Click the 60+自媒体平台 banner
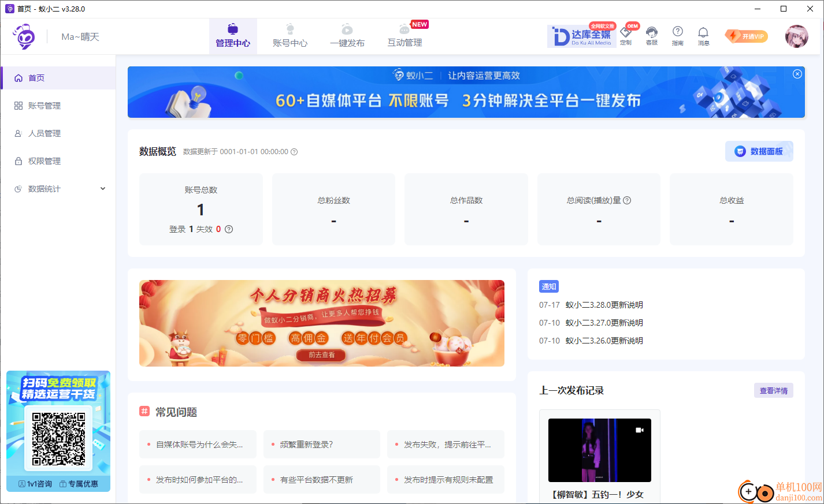 (x=466, y=92)
